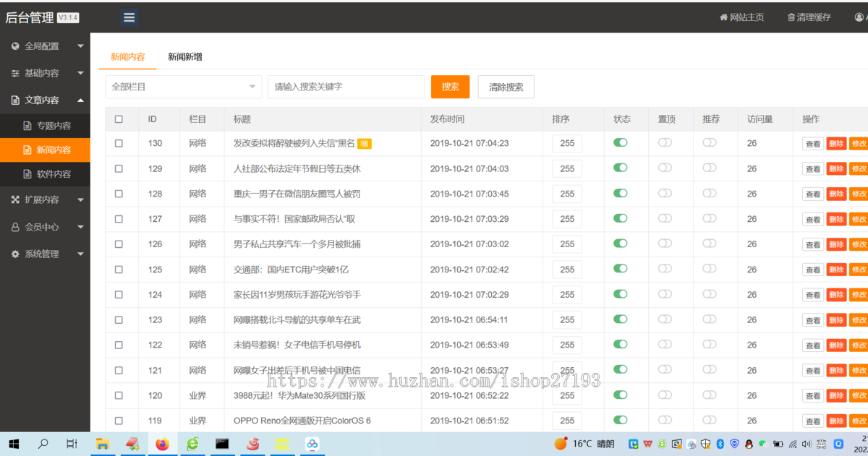Click the 清除搜索 button
The image size is (868, 456).
(x=506, y=87)
